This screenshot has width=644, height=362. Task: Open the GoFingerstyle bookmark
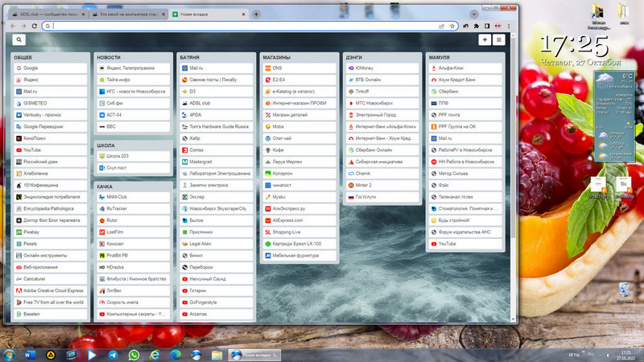[217, 302]
